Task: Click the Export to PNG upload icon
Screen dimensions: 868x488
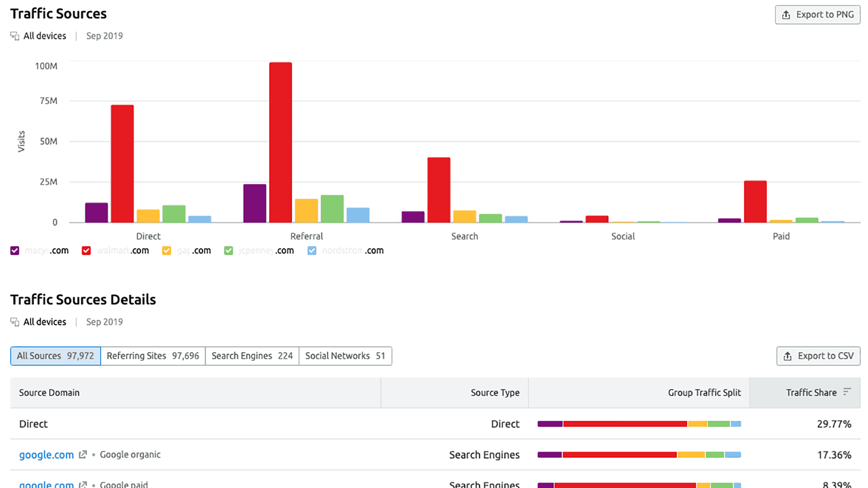Action: pyautogui.click(x=786, y=15)
